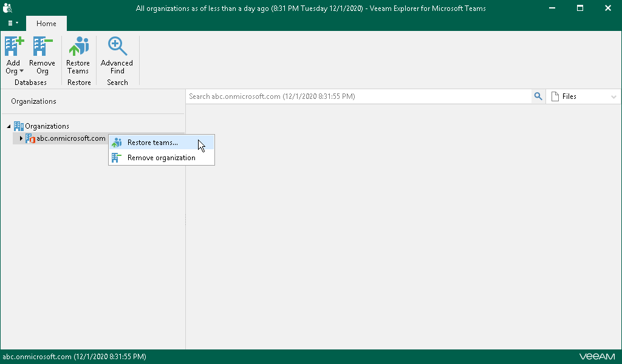
Task: Click the Add Org ribbon icon
Action: tap(14, 47)
